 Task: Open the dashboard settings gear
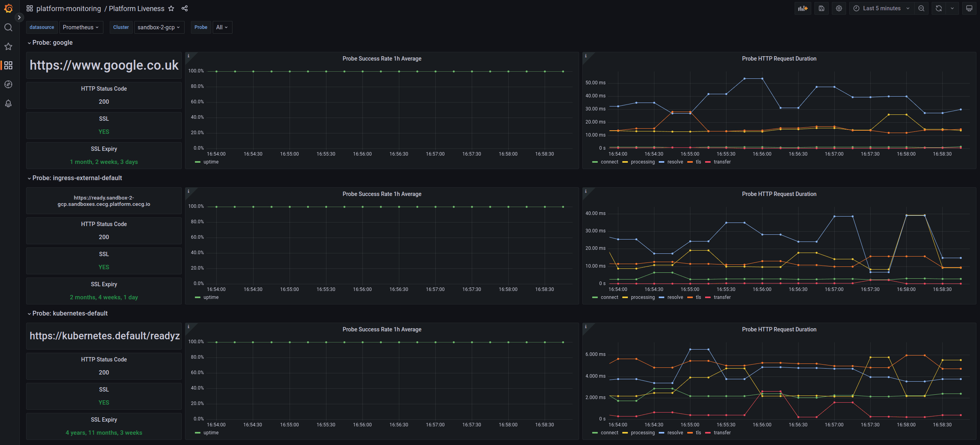pos(839,8)
